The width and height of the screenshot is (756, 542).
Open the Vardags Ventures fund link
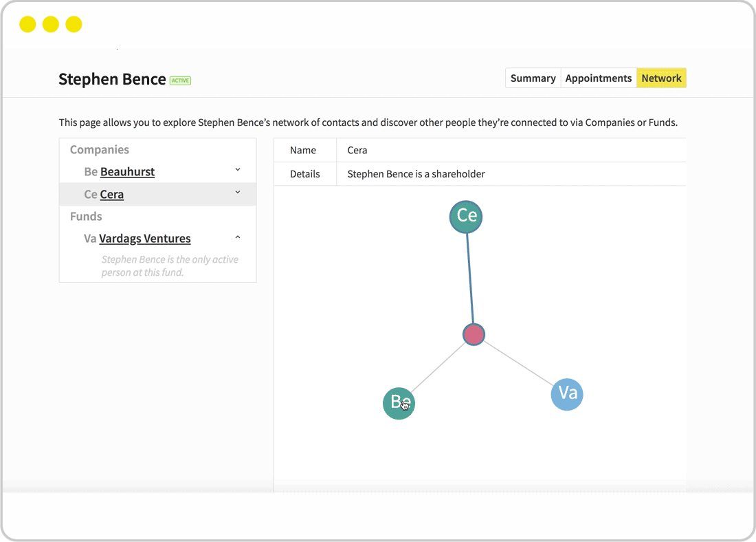[x=144, y=239]
